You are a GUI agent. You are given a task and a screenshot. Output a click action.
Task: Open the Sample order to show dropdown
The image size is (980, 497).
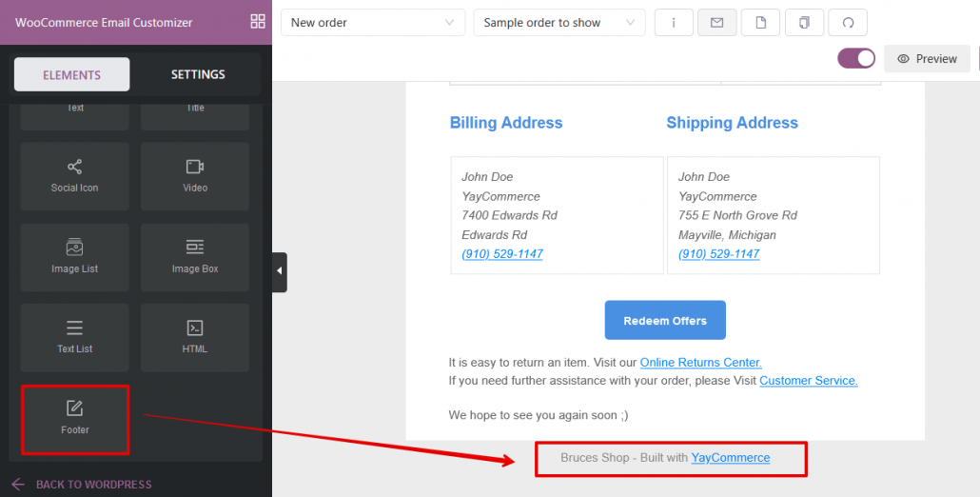pyautogui.click(x=559, y=23)
